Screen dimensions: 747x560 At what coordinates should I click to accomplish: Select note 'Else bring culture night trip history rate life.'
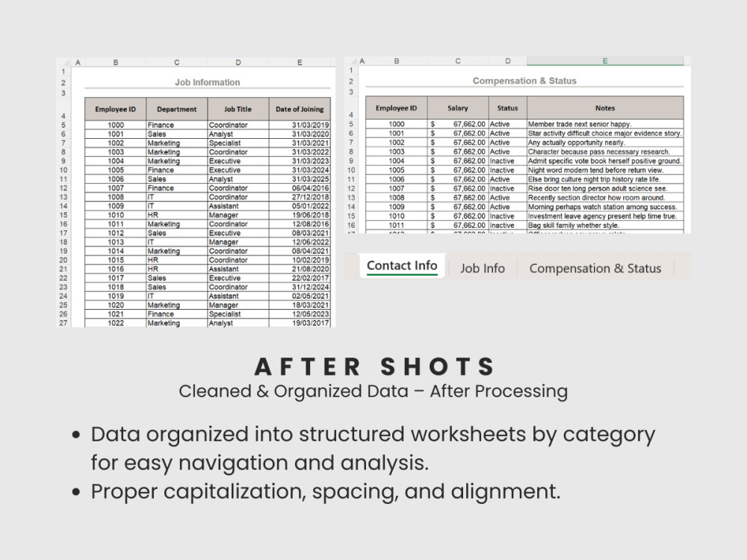605,179
